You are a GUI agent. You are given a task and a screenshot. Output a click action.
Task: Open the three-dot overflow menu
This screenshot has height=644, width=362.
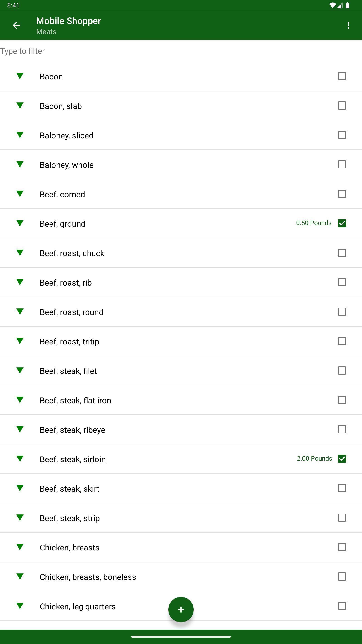click(x=348, y=25)
